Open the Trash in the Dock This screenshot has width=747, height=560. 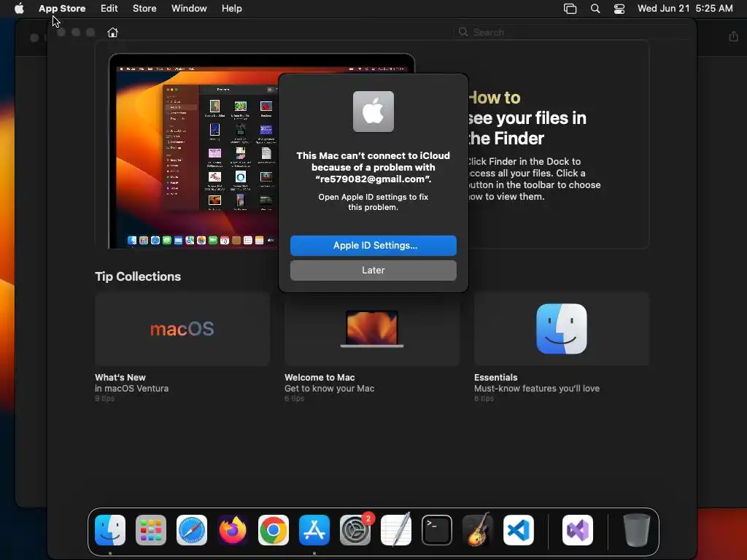click(x=636, y=530)
